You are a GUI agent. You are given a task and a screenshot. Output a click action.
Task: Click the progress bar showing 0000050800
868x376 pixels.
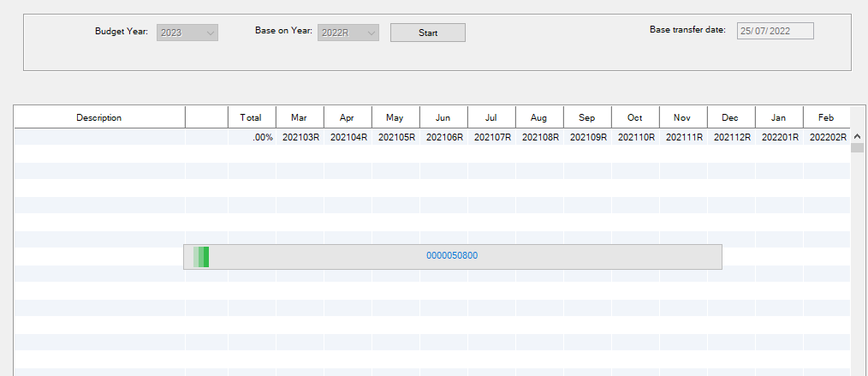452,256
